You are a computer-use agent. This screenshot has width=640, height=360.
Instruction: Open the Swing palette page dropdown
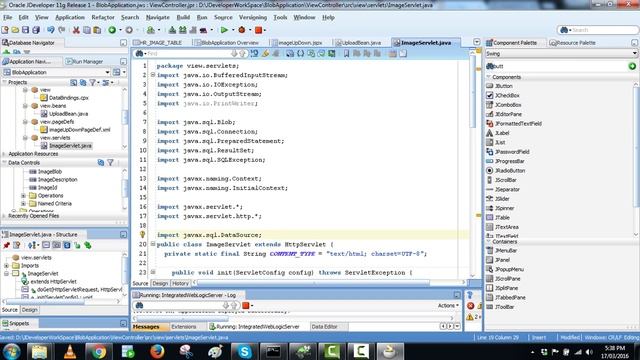pos(634,53)
